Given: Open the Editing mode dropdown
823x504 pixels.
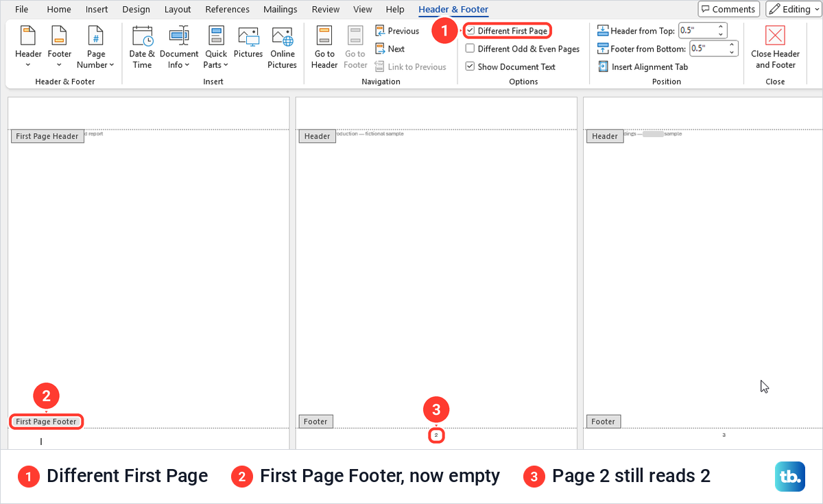Looking at the screenshot, I should click(794, 9).
